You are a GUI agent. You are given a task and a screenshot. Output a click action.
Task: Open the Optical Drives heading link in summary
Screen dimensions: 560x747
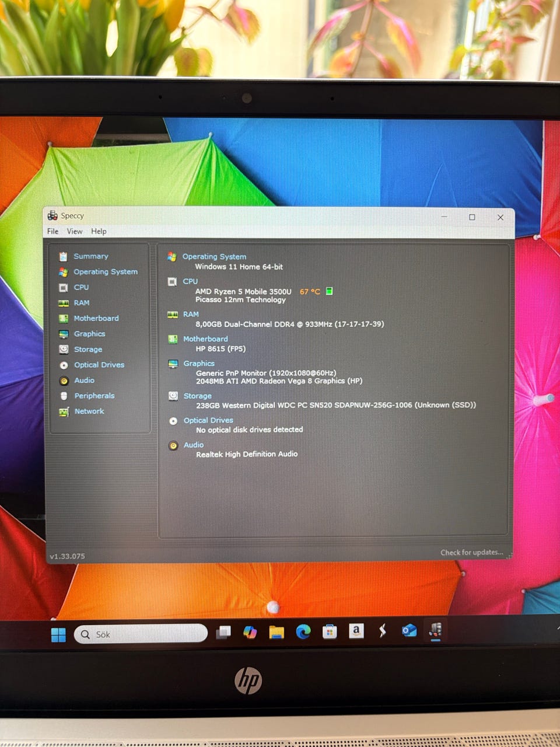[208, 420]
